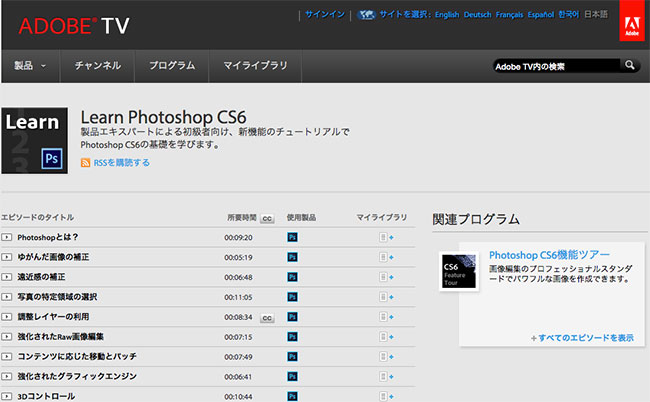Open episode 写真の特定領域の選択
650x402 pixels.
click(57, 297)
